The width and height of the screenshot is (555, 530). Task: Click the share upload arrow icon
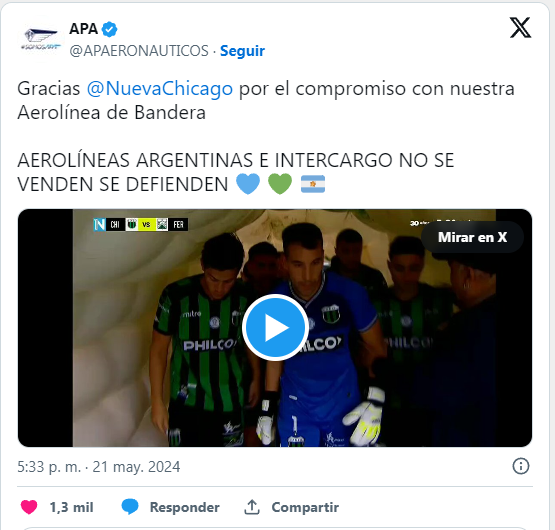252,507
